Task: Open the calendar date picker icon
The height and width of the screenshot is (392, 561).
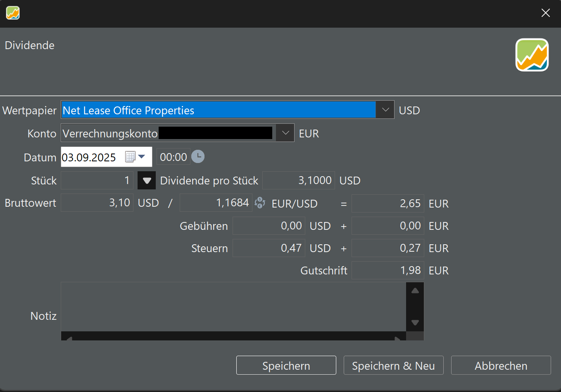Action: [131, 157]
